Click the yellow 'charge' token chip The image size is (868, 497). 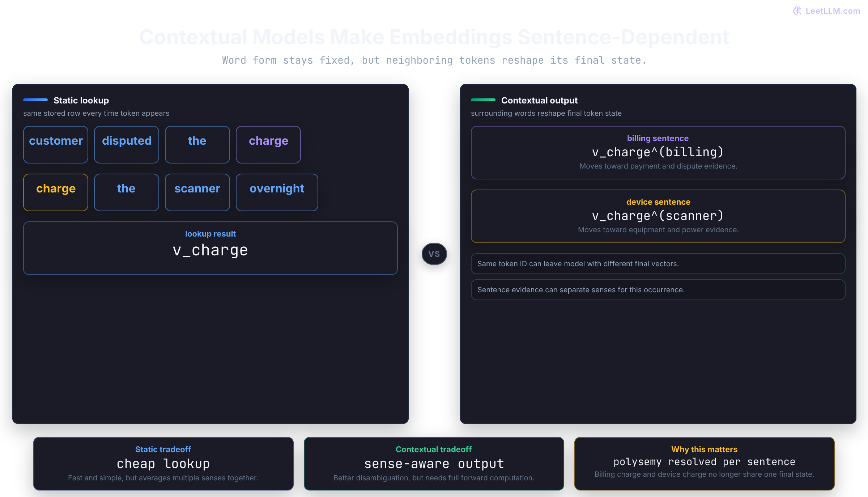coord(56,192)
